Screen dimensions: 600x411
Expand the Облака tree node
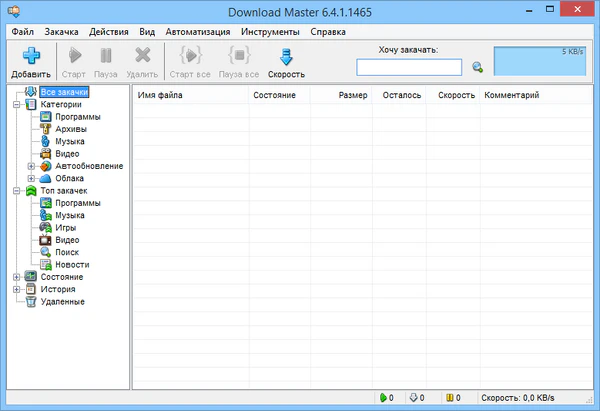[31, 178]
